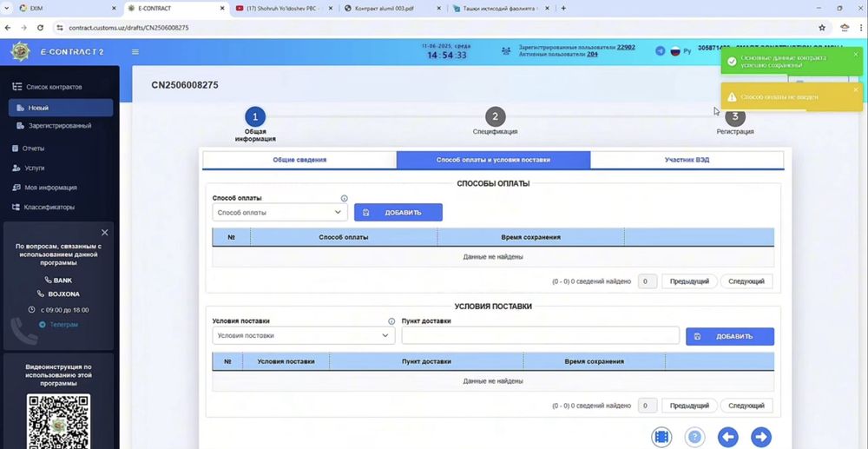
Task: Bookmark this page with star icon
Action: [822, 27]
